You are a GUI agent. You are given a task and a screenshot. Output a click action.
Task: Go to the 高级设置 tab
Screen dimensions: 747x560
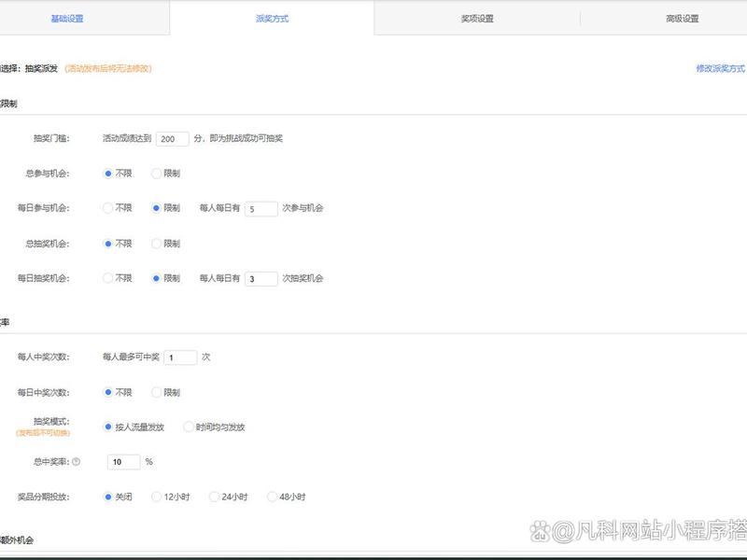[x=683, y=19]
